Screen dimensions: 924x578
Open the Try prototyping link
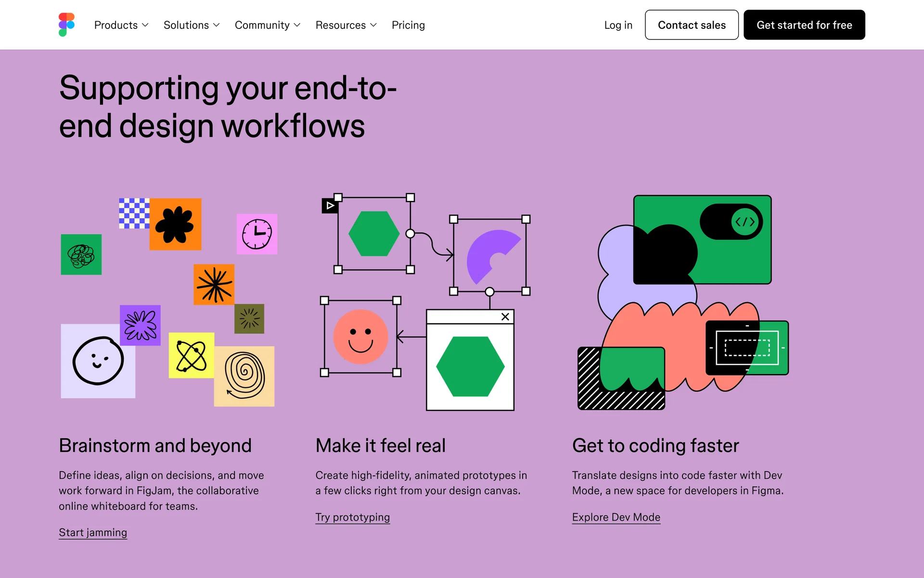(352, 517)
